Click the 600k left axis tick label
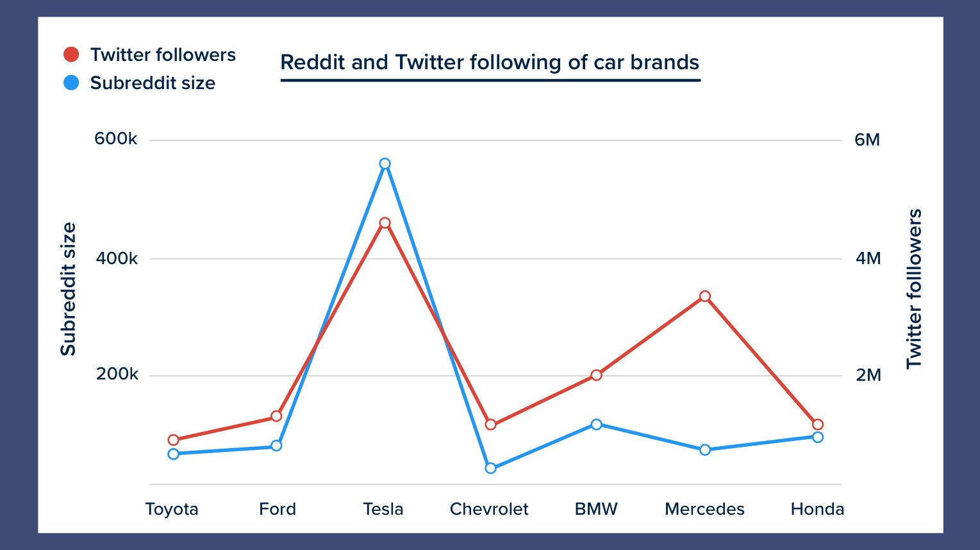Screen dimensions: 980x550 pos(115,139)
